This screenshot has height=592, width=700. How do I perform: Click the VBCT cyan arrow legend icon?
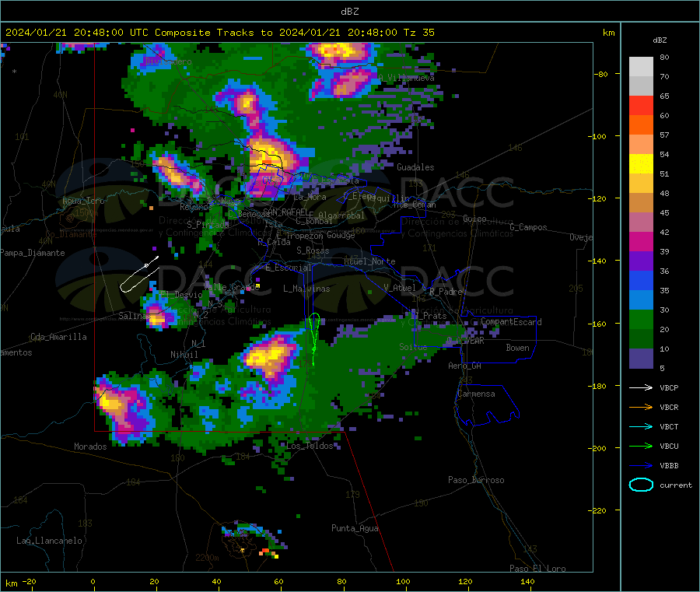click(641, 426)
